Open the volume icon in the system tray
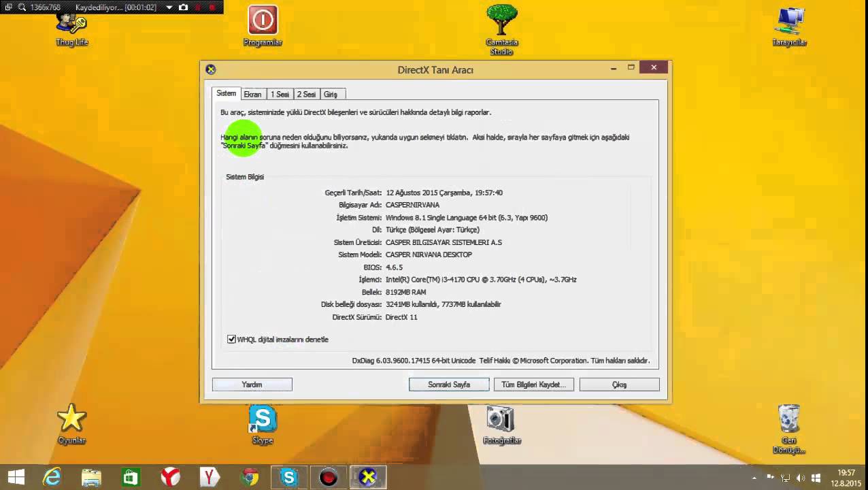 click(x=801, y=478)
